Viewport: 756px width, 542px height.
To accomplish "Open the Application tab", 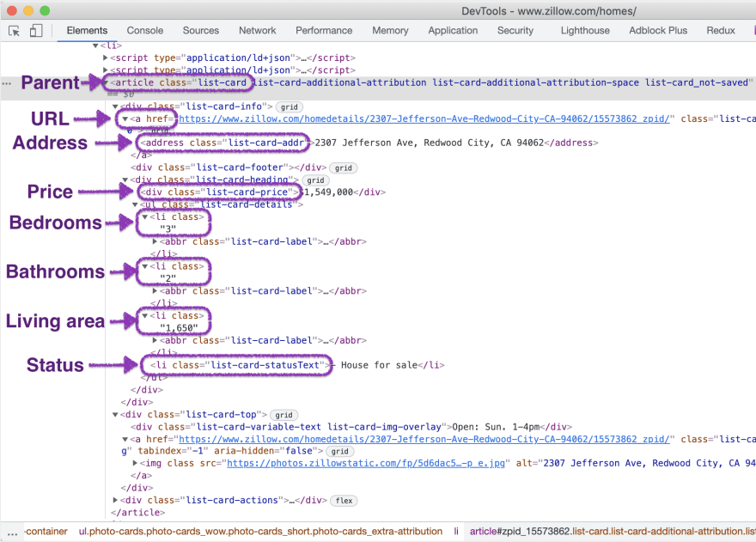I will (453, 30).
